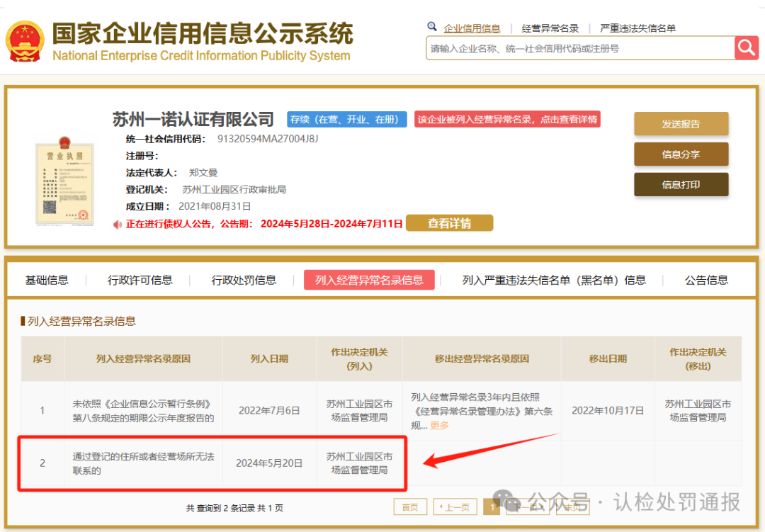Click the red search magnifier button
The width and height of the screenshot is (765, 532).
pos(747,48)
